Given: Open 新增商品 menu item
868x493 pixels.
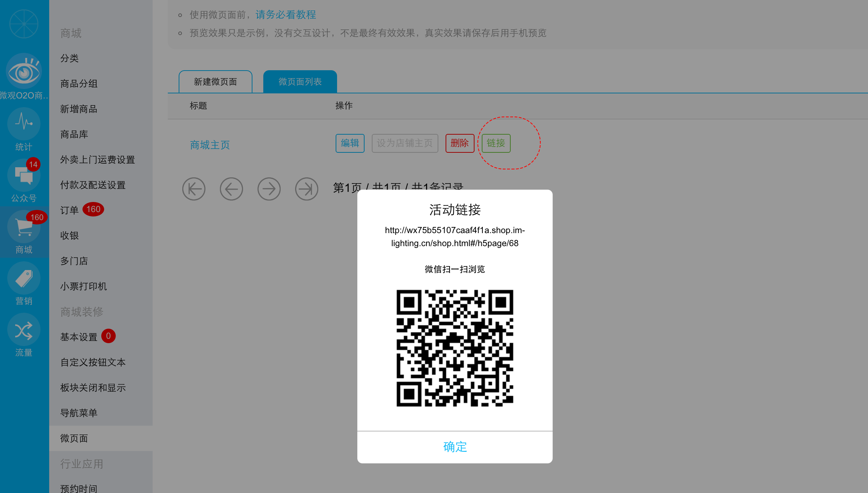Looking at the screenshot, I should (x=79, y=109).
